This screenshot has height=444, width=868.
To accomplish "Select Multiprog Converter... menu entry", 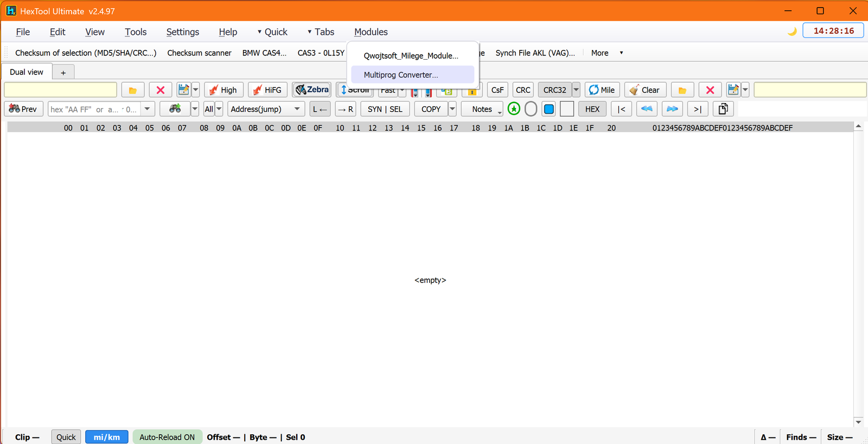I will click(x=413, y=75).
